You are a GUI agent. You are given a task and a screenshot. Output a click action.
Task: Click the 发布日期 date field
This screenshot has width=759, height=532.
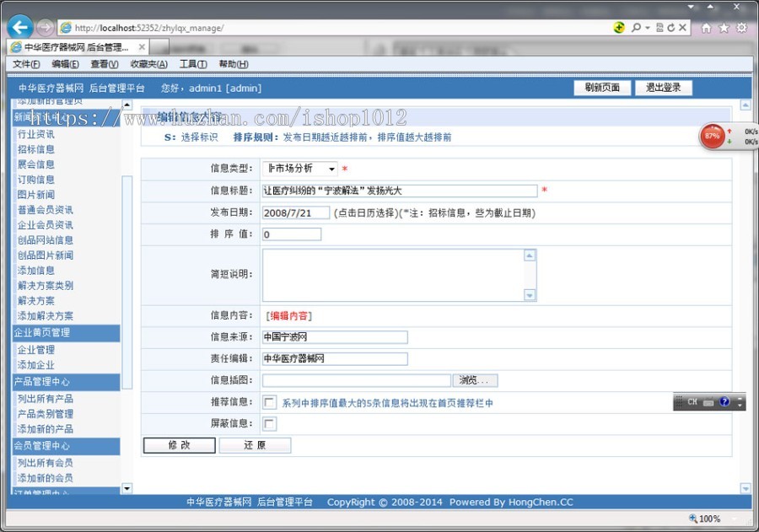296,213
